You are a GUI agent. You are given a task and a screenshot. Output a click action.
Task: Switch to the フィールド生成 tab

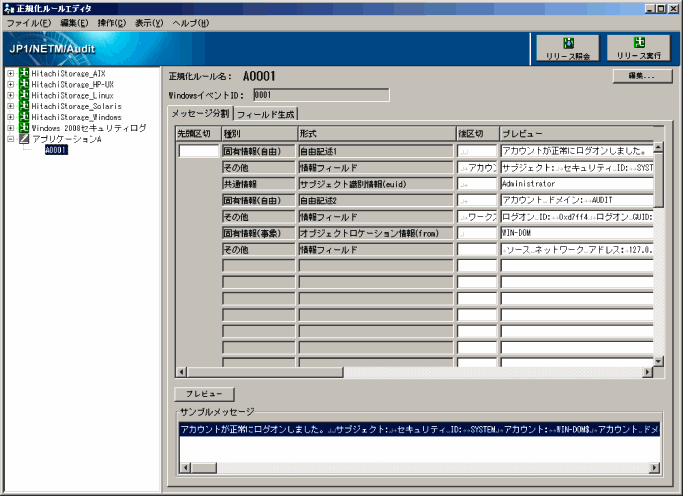[x=266, y=114]
